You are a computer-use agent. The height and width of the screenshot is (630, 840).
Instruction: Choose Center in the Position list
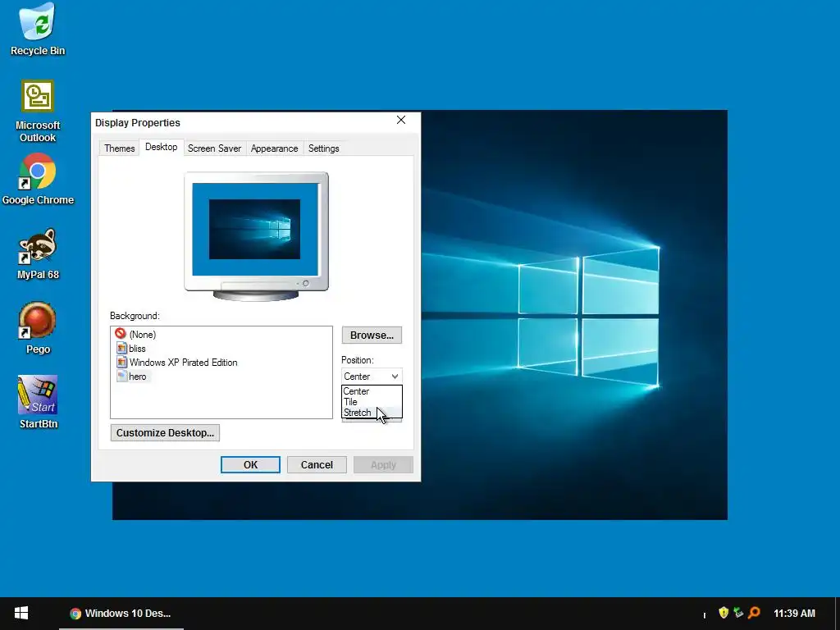(372, 391)
